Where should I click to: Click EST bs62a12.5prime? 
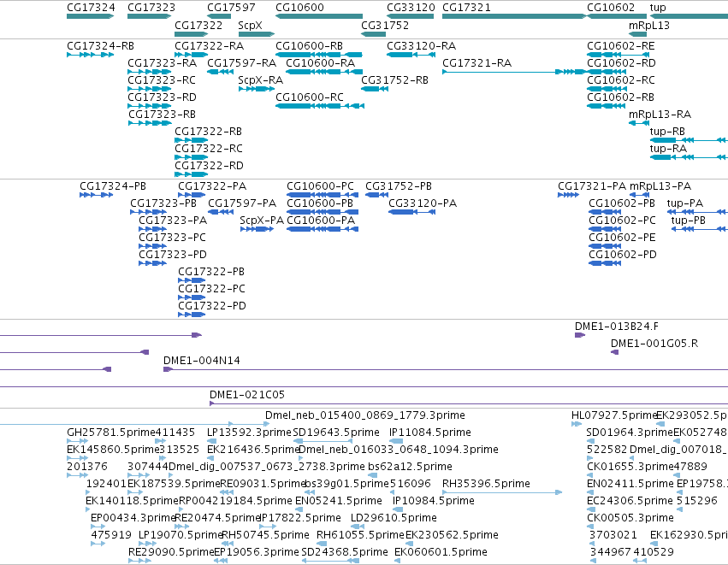pyautogui.click(x=410, y=467)
